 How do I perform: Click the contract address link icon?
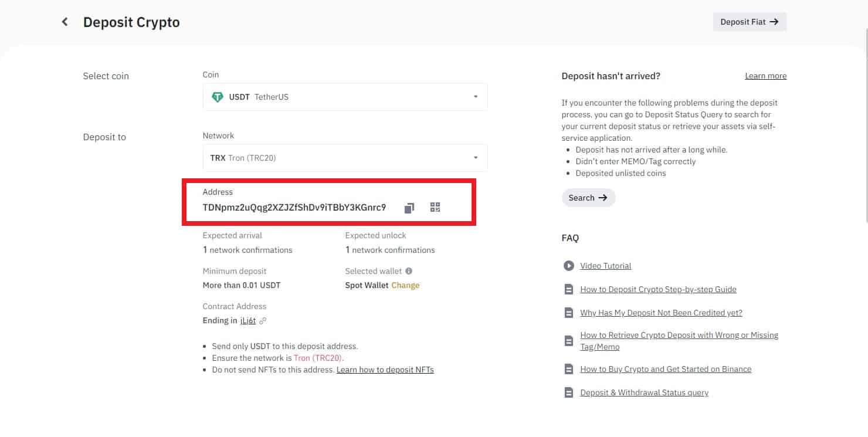point(263,321)
